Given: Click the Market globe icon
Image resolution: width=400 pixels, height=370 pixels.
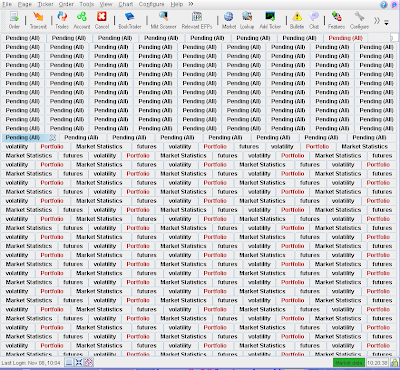Looking at the screenshot, I should tap(229, 20).
